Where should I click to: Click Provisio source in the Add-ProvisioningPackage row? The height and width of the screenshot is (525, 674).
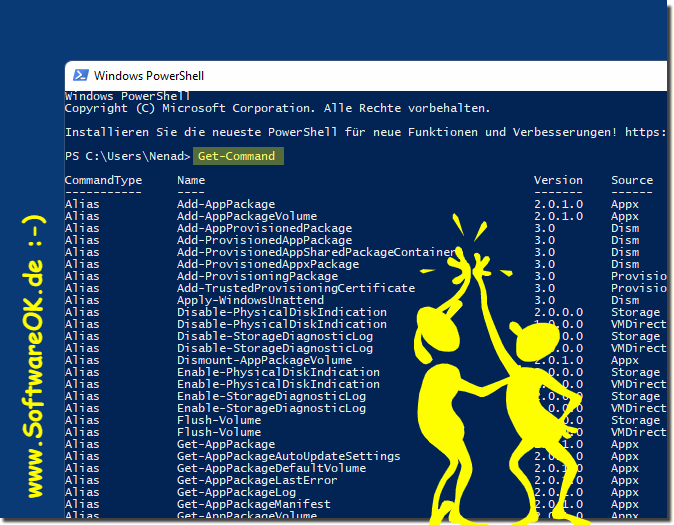pyautogui.click(x=639, y=276)
